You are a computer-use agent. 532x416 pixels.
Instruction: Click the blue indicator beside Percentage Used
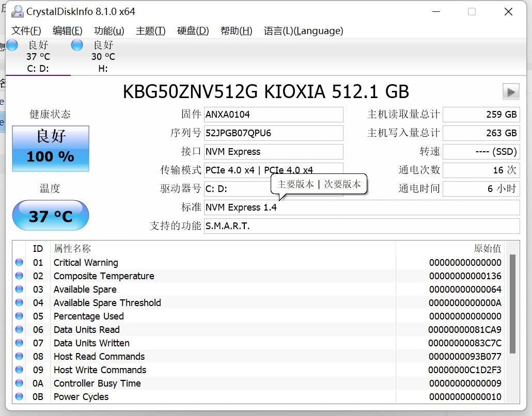[x=19, y=316]
